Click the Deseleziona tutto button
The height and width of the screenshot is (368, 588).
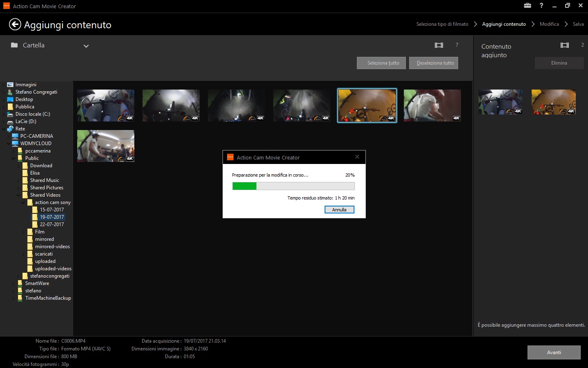[434, 63]
